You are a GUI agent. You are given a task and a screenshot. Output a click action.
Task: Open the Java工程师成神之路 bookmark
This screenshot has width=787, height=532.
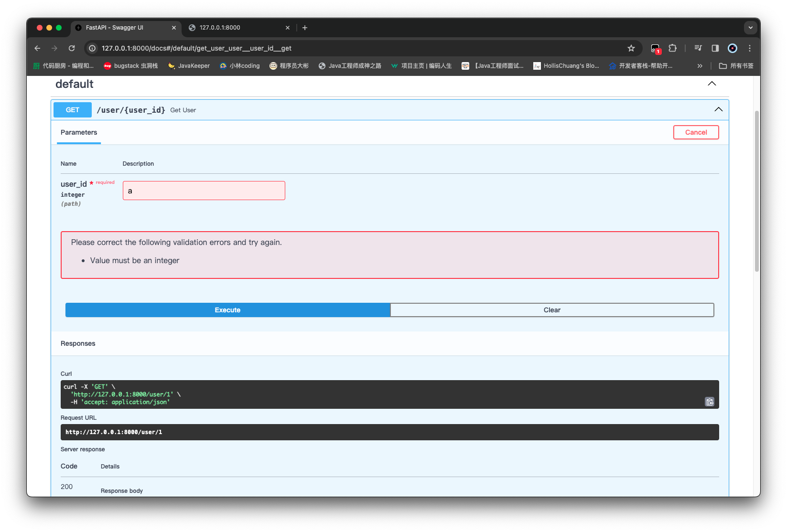(350, 66)
